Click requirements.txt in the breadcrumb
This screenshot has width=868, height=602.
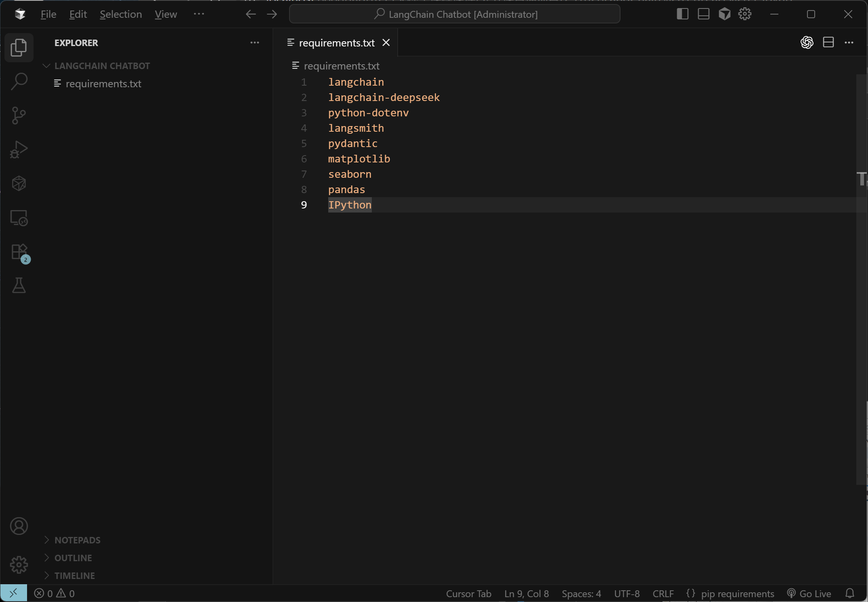pyautogui.click(x=342, y=66)
